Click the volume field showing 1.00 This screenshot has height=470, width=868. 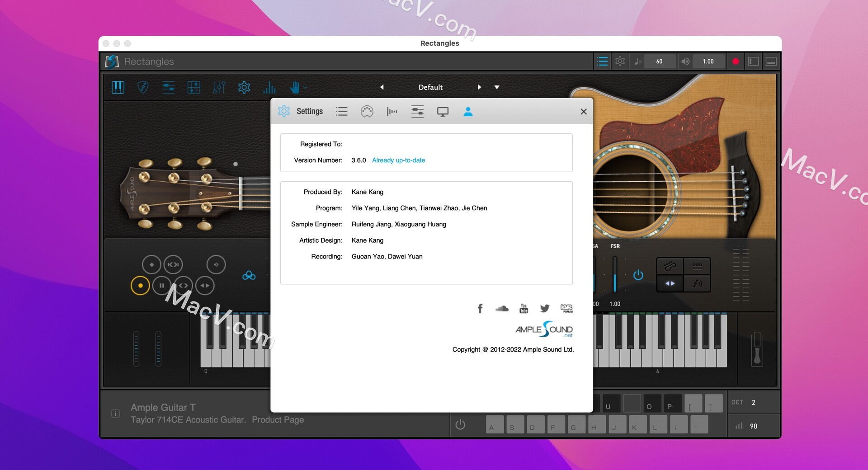tap(708, 61)
